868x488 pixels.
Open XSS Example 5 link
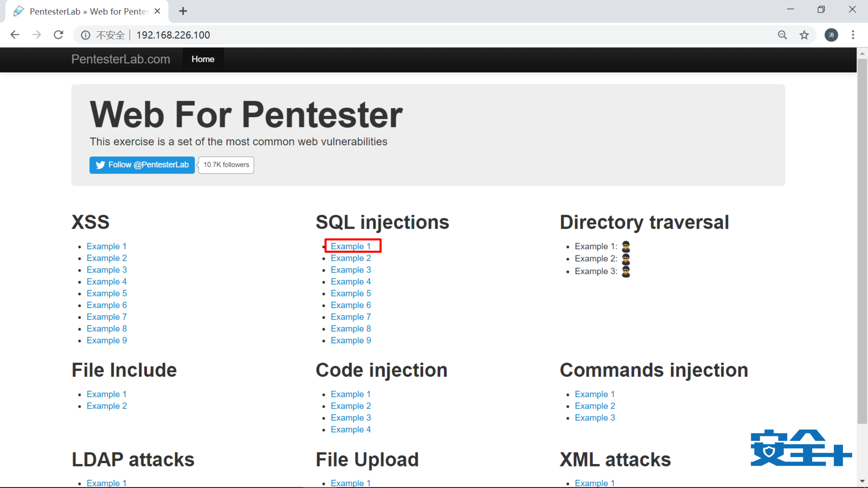click(x=107, y=293)
